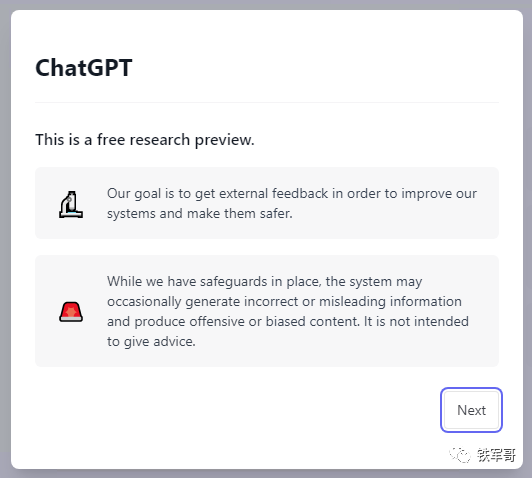Click the divider line below ChatGPT heading
This screenshot has width=532, height=478.
point(267,102)
